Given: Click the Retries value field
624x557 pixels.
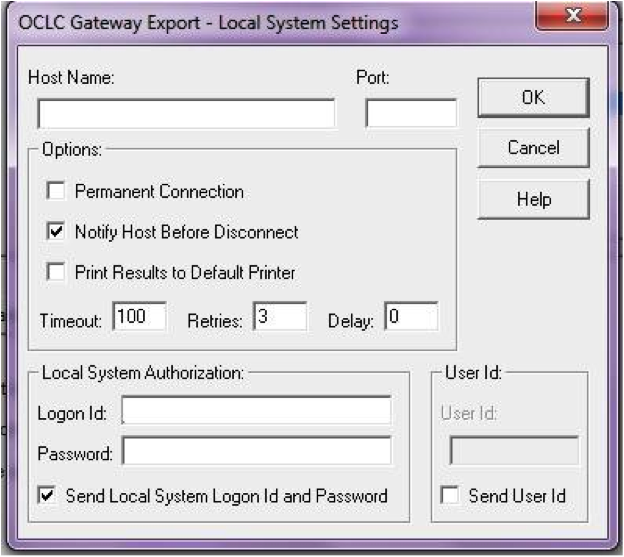Looking at the screenshot, I should pyautogui.click(x=280, y=316).
